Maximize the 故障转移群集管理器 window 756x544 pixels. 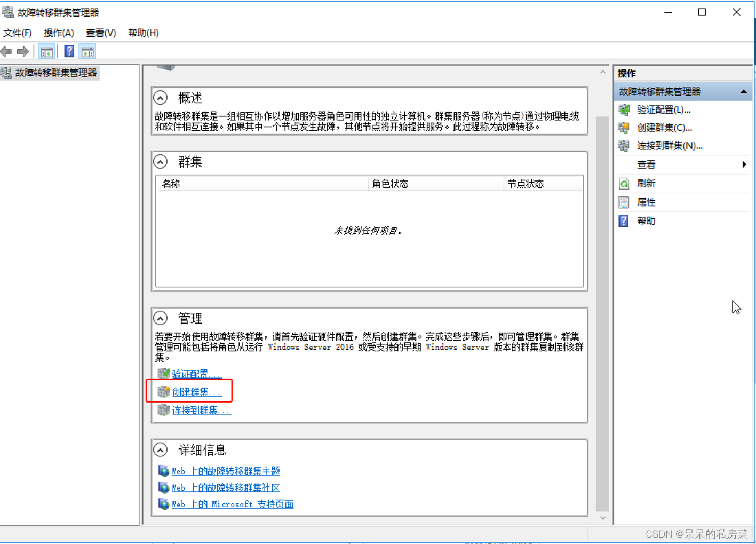pyautogui.click(x=702, y=12)
